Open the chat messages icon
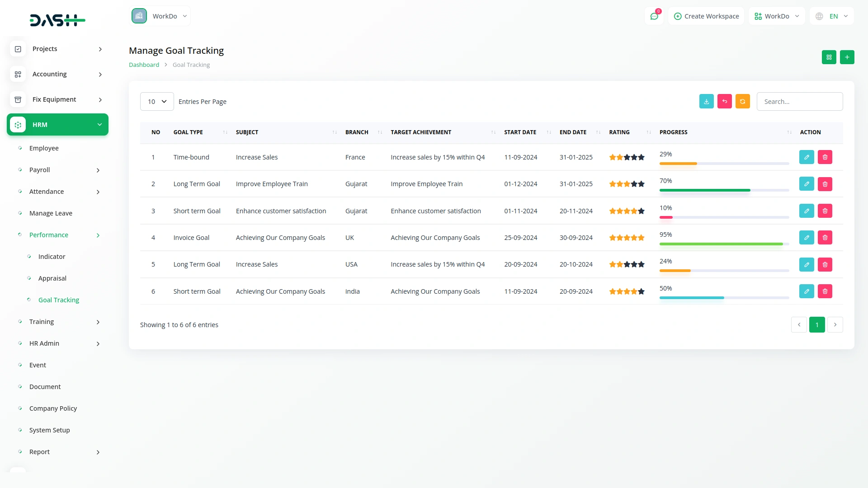 (654, 16)
